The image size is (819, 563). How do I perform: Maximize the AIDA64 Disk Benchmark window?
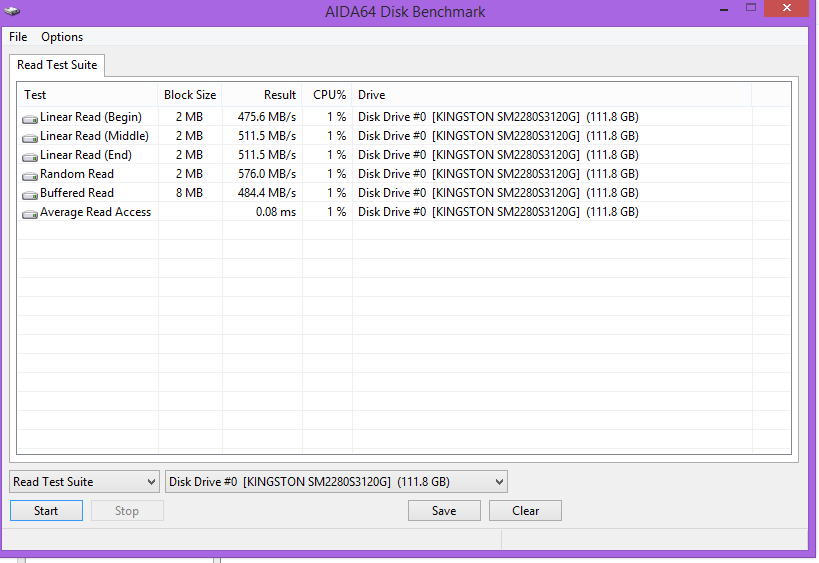click(751, 8)
